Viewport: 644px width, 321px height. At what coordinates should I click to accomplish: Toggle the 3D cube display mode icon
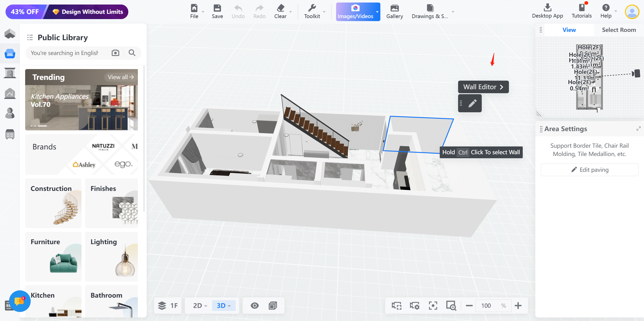[273, 305]
